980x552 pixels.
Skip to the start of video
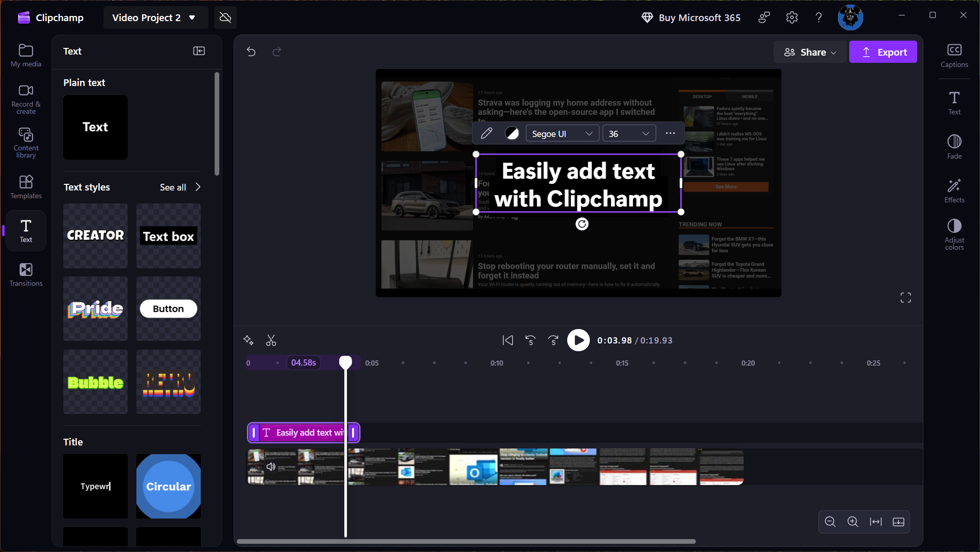(x=507, y=340)
